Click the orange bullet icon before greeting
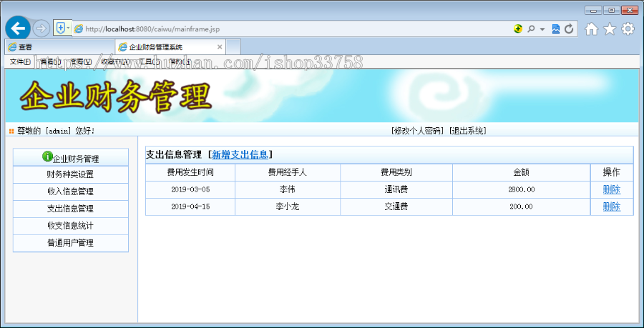 pyautogui.click(x=11, y=131)
